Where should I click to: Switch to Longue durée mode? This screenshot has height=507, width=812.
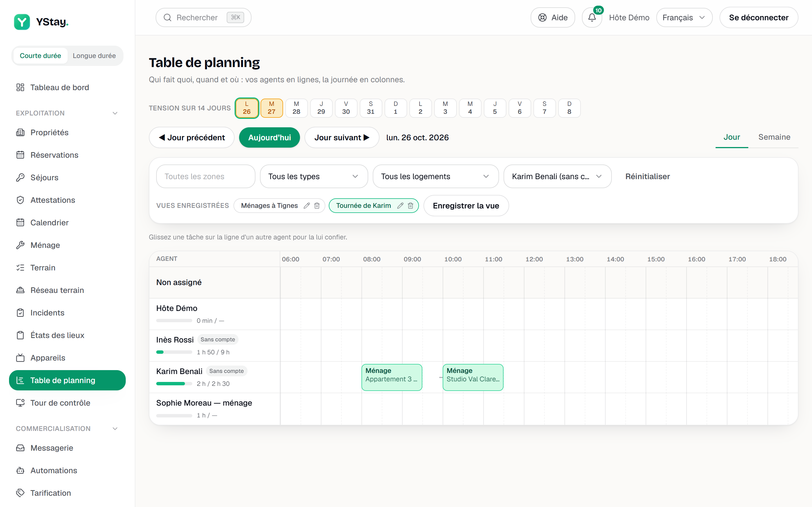[x=94, y=56]
